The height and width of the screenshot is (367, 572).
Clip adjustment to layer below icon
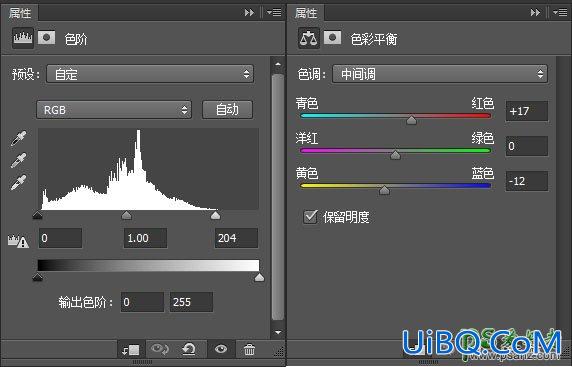pos(131,350)
